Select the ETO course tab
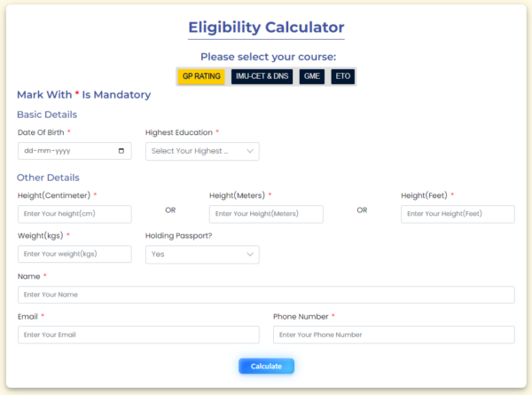The width and height of the screenshot is (532, 395). 342,76
